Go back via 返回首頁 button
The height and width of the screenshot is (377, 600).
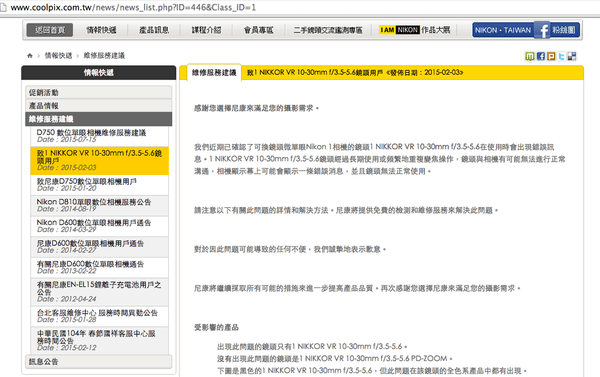click(x=50, y=30)
